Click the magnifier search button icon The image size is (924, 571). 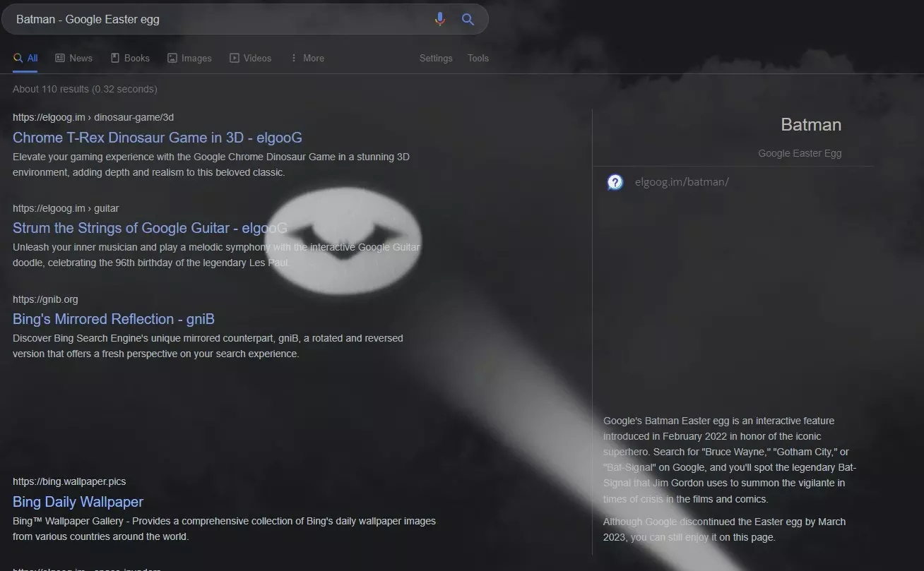pos(468,19)
